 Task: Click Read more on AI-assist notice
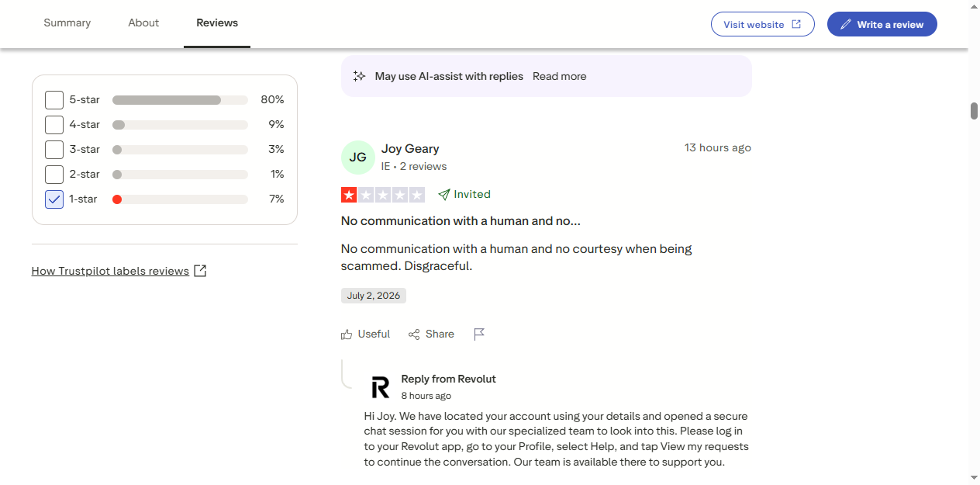pos(559,76)
